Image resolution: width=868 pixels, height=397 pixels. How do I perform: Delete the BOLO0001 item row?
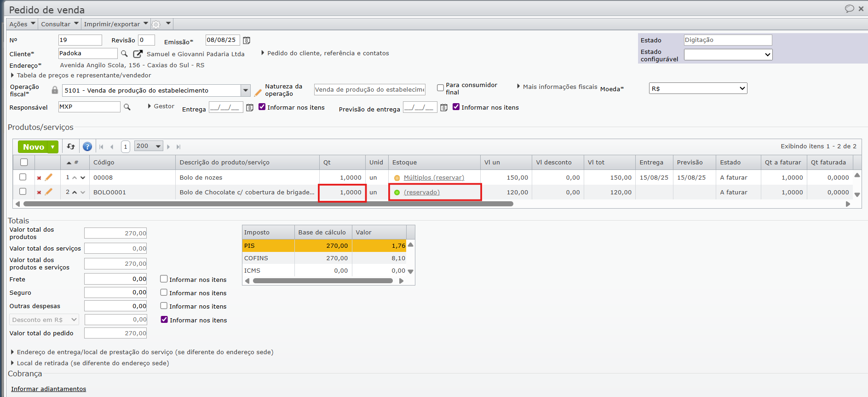click(39, 193)
